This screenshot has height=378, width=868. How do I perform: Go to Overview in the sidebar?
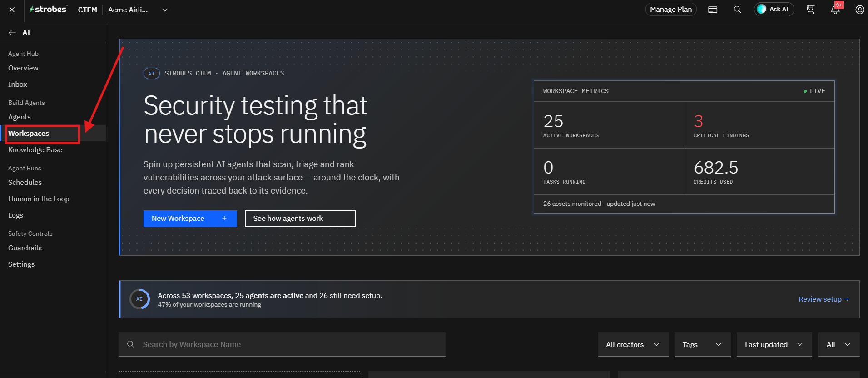(x=23, y=68)
